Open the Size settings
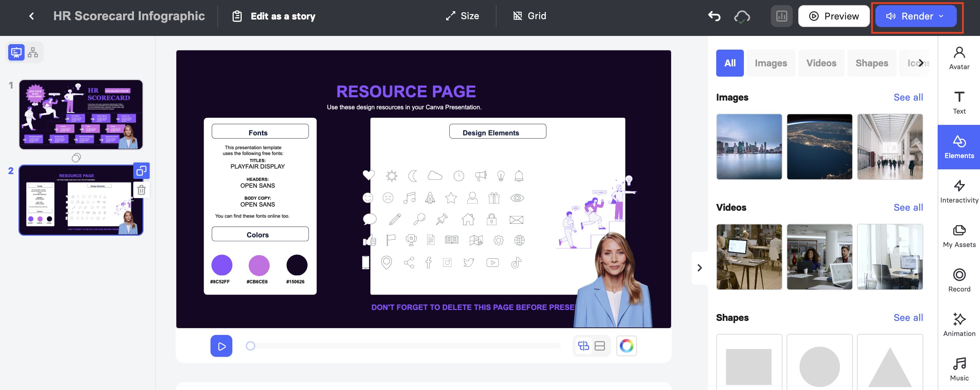This screenshot has width=980, height=390. coord(462,16)
